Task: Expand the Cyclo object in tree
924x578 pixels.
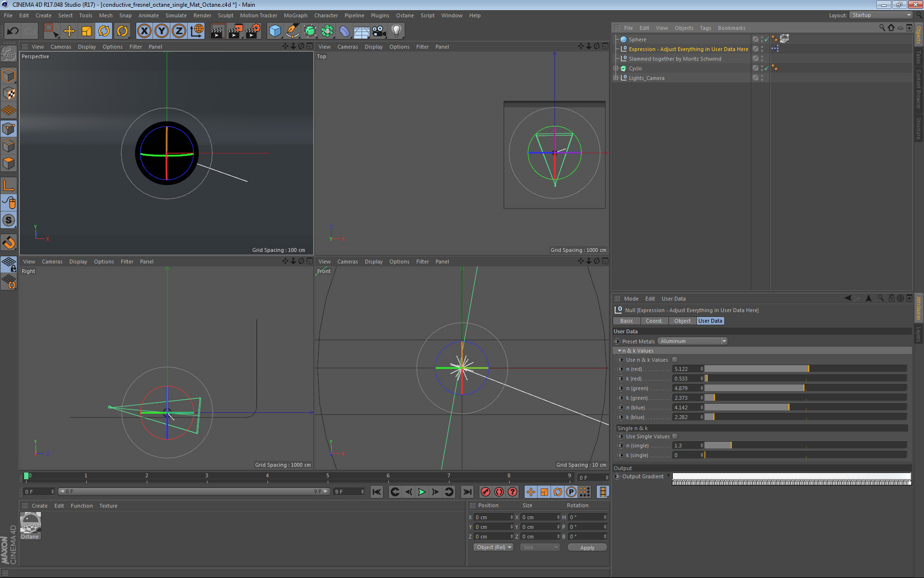Action: [x=616, y=68]
